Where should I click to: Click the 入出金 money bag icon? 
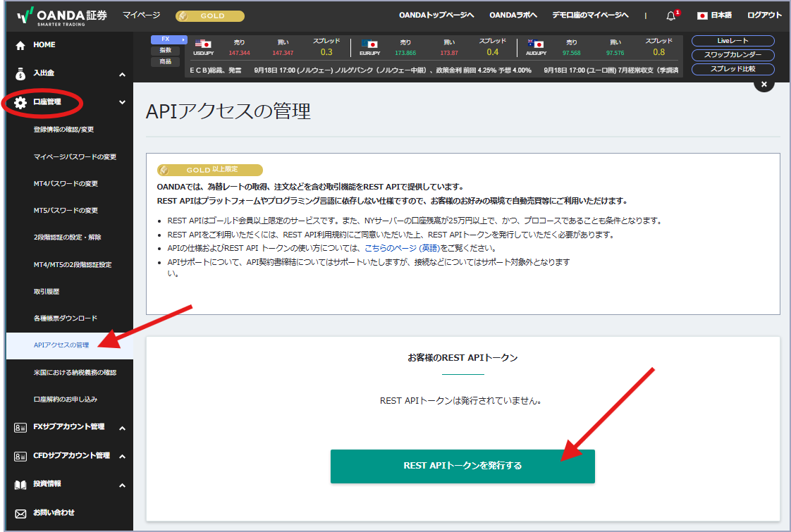(20, 73)
